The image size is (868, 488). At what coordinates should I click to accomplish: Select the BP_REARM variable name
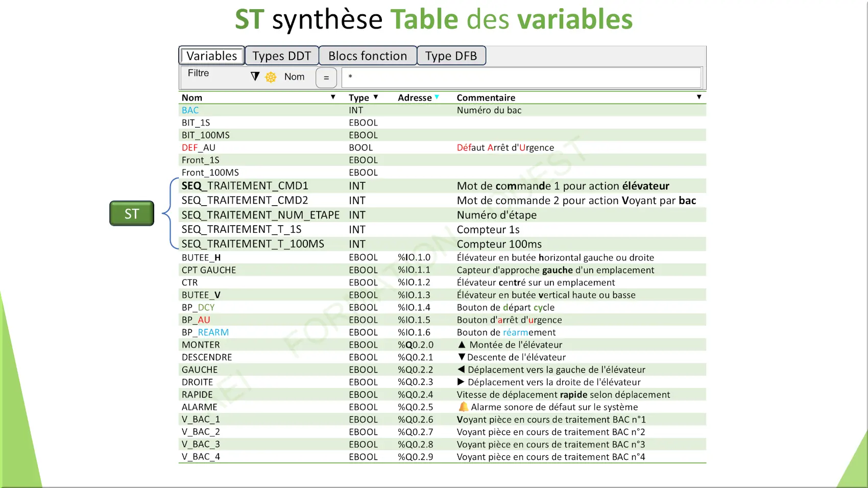click(205, 332)
